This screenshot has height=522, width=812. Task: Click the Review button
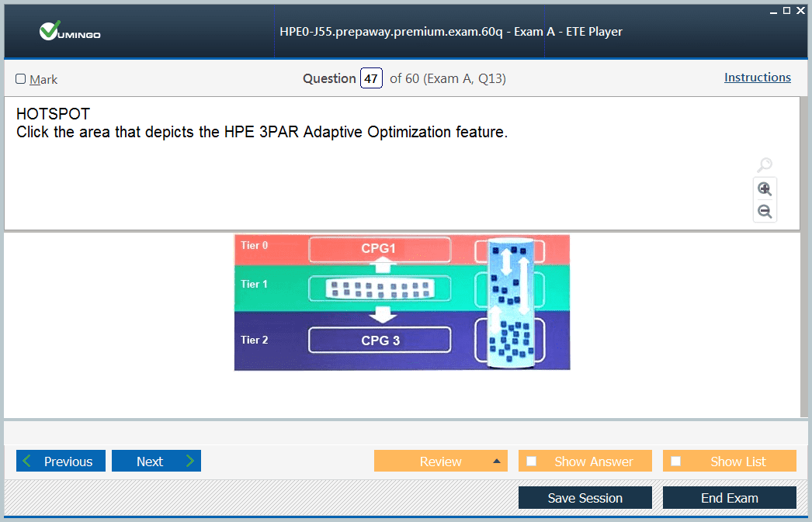point(439,462)
